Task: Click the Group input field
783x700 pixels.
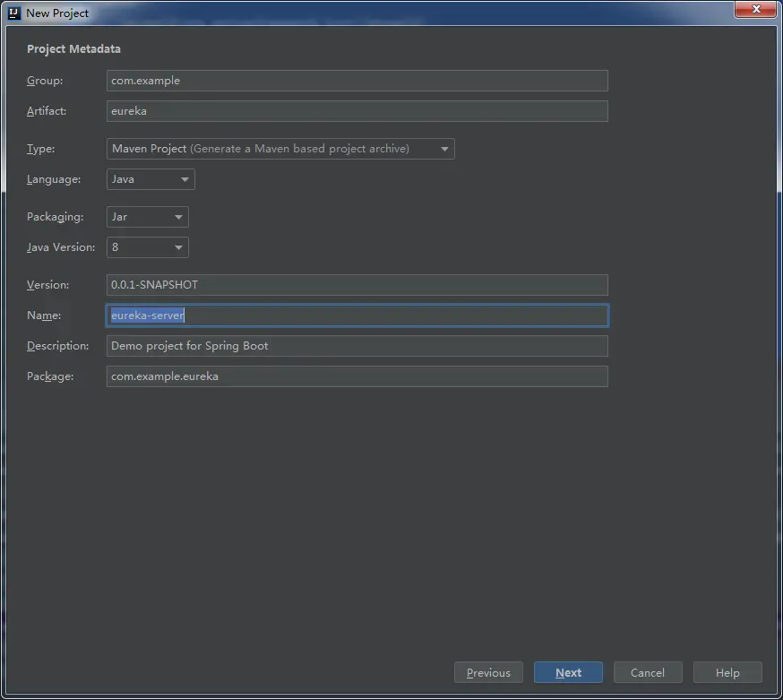Action: pyautogui.click(x=357, y=81)
